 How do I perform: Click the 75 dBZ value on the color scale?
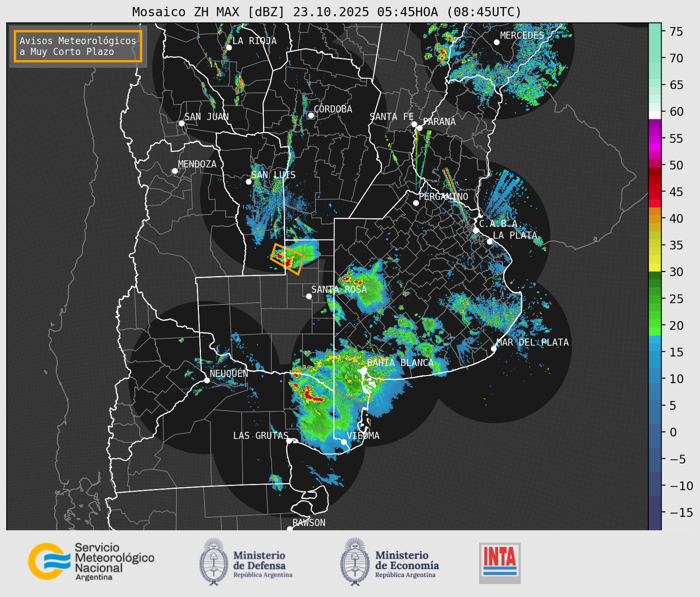point(676,32)
